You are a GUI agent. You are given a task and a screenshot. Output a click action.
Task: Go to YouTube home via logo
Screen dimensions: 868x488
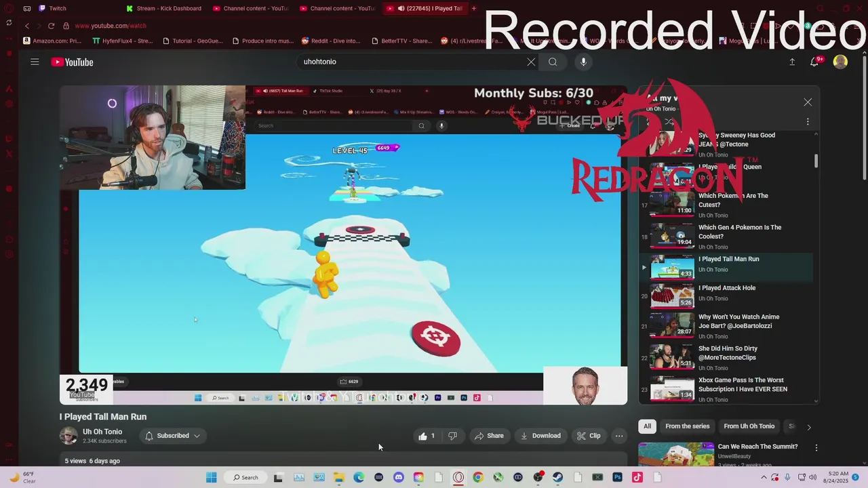click(72, 62)
